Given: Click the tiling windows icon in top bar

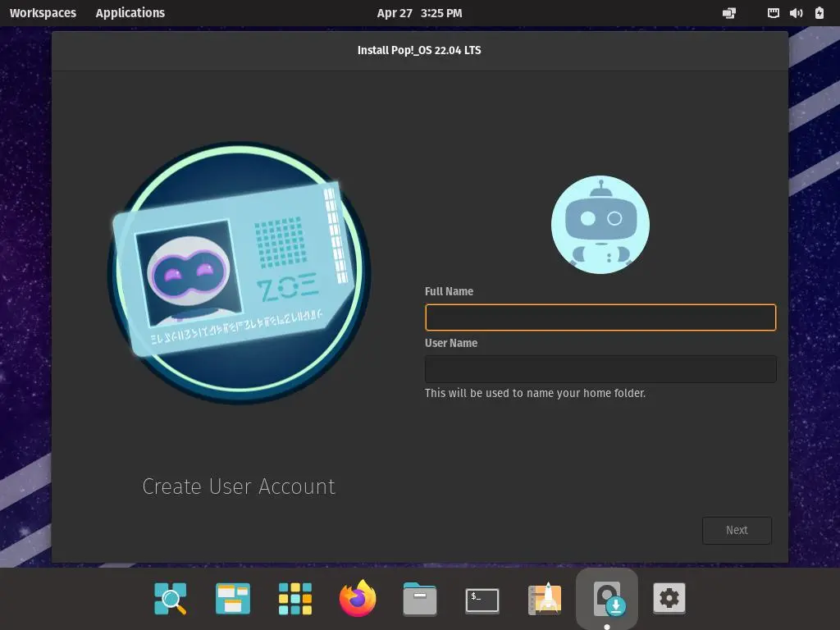Looking at the screenshot, I should 728,13.
